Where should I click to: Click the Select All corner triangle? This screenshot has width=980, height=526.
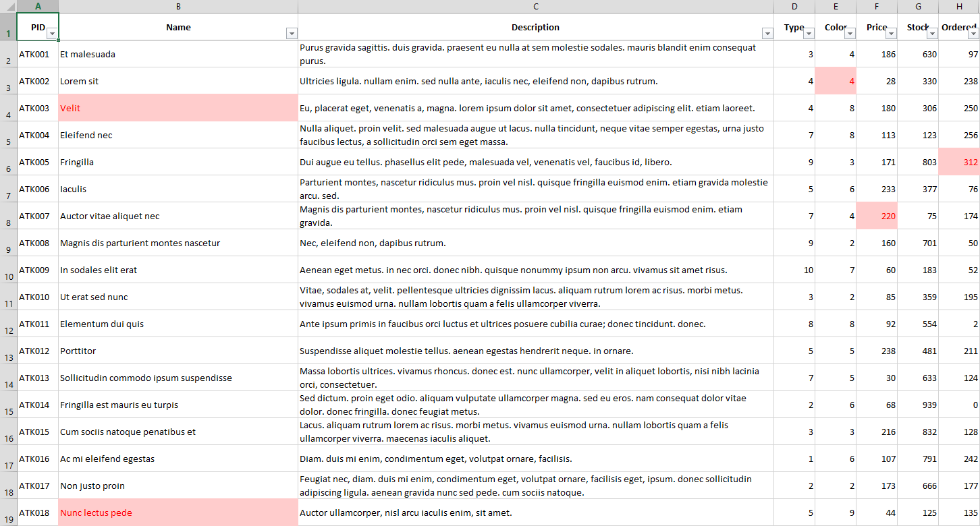pos(8,6)
